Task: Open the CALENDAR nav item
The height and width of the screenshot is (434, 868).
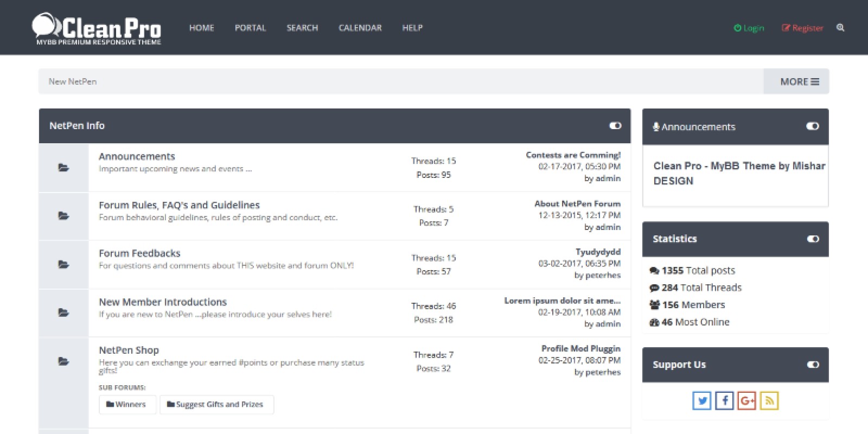Action: click(360, 28)
